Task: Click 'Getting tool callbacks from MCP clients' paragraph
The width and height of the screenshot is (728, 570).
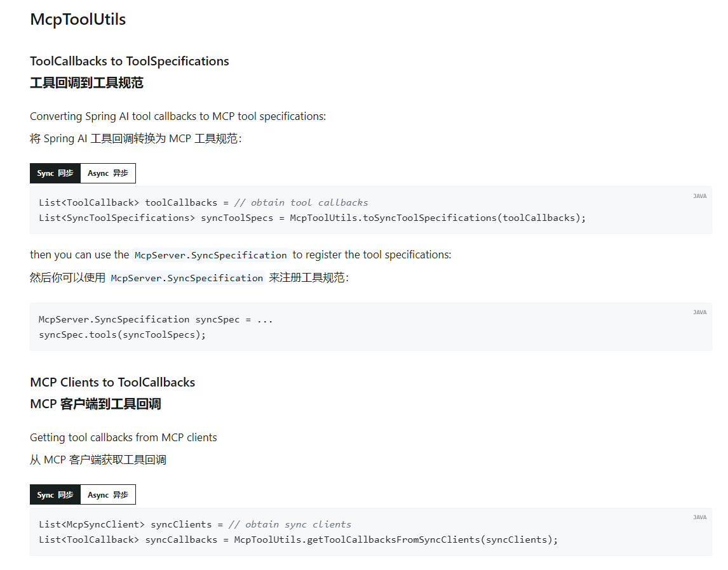Action: (x=123, y=437)
